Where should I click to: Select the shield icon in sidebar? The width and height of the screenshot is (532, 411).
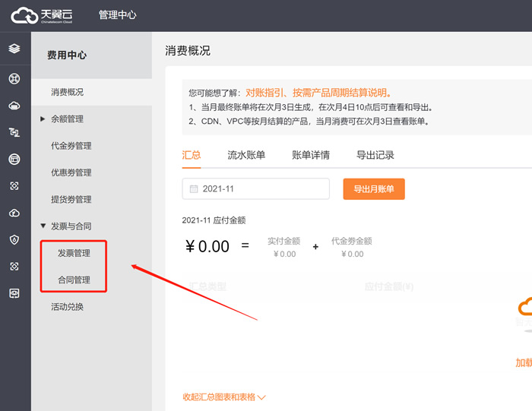click(x=14, y=239)
